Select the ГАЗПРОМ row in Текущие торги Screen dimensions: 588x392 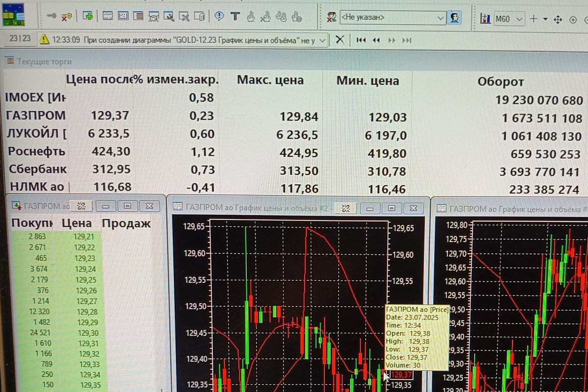pyautogui.click(x=294, y=116)
